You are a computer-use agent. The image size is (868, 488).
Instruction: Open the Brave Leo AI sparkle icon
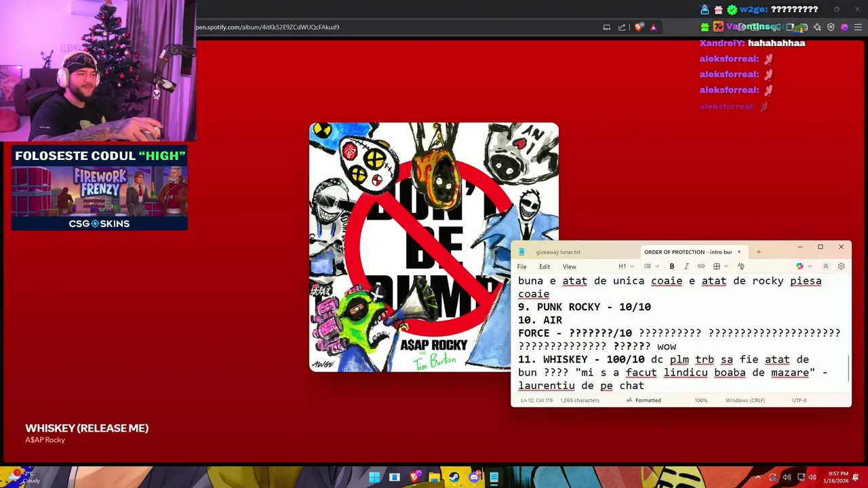(817, 27)
